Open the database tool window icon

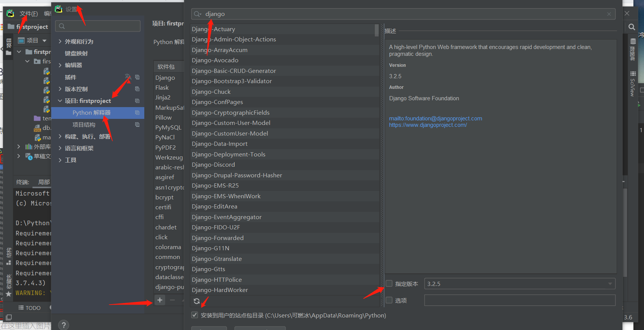point(633,42)
